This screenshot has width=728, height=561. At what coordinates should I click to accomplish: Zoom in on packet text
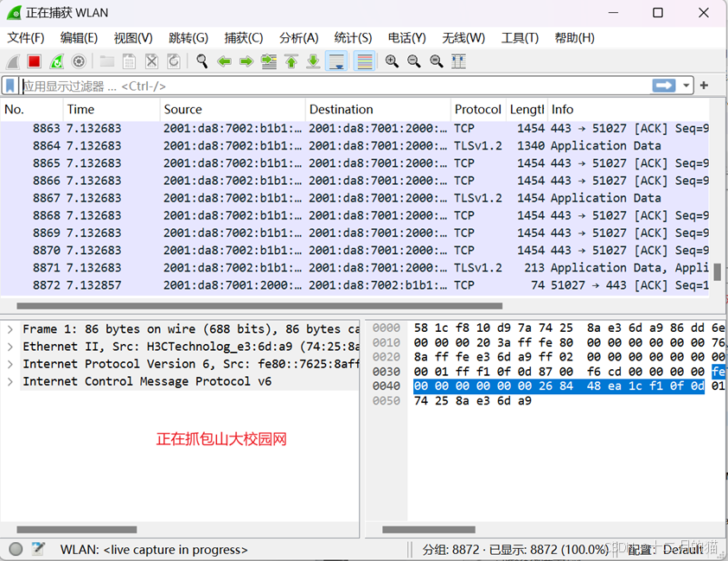392,61
